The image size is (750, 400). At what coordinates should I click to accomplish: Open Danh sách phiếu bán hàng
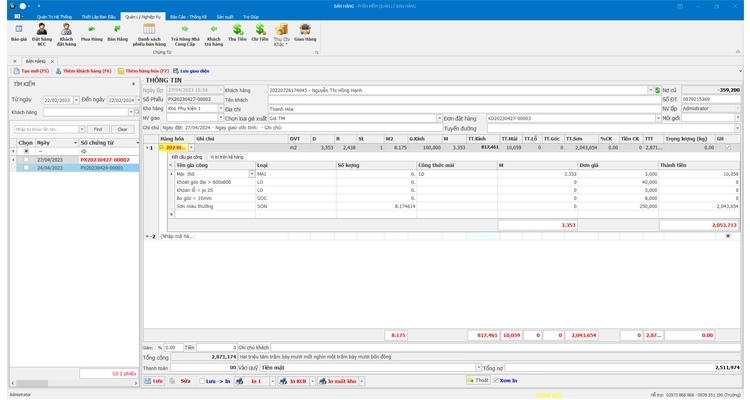click(150, 30)
